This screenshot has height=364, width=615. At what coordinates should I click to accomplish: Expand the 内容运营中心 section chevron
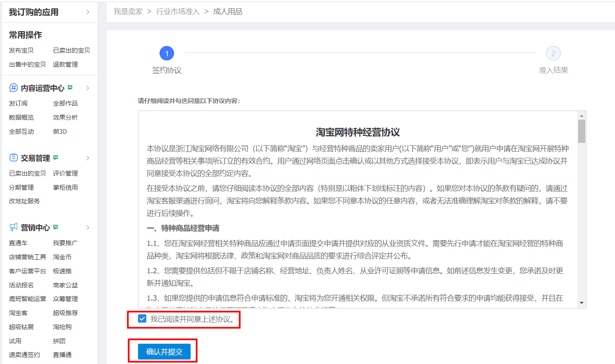click(87, 88)
